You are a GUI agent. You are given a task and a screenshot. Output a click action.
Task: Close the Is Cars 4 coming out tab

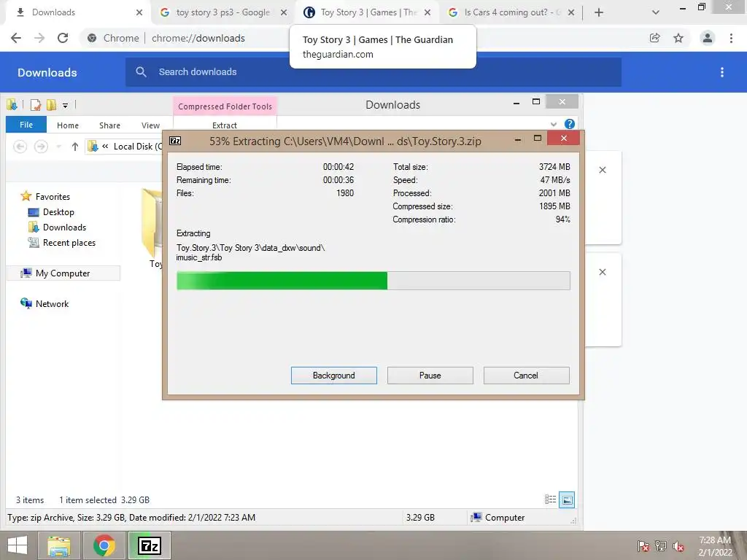(x=571, y=12)
